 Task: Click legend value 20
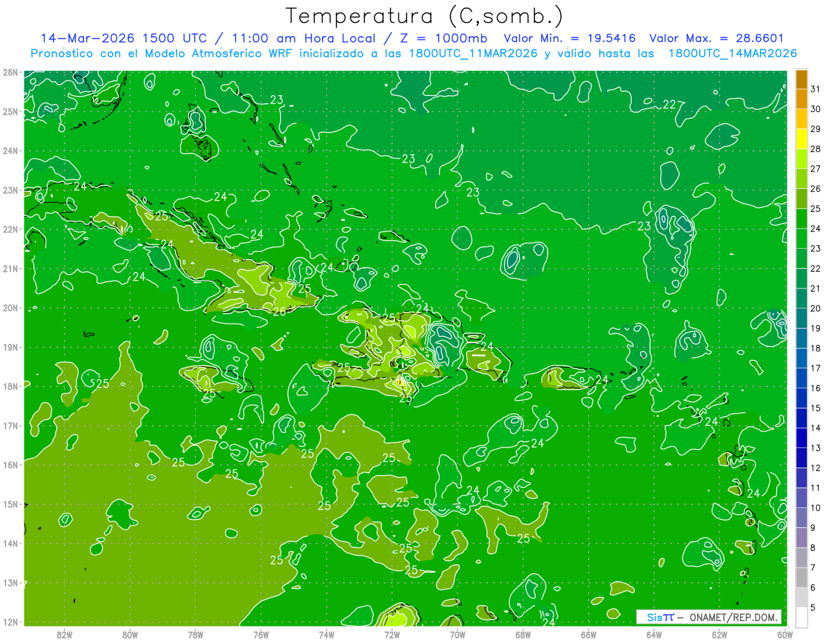(x=815, y=308)
